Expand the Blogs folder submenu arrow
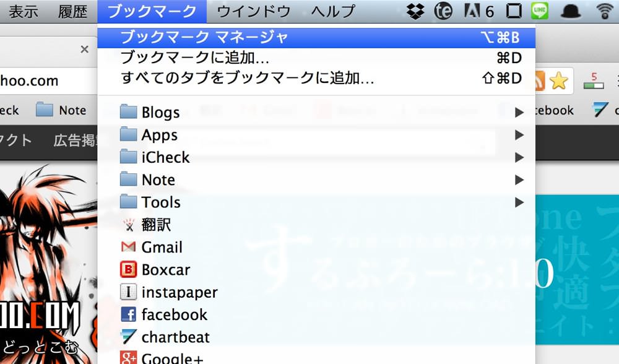Viewport: 619px width, 364px height. 519,113
